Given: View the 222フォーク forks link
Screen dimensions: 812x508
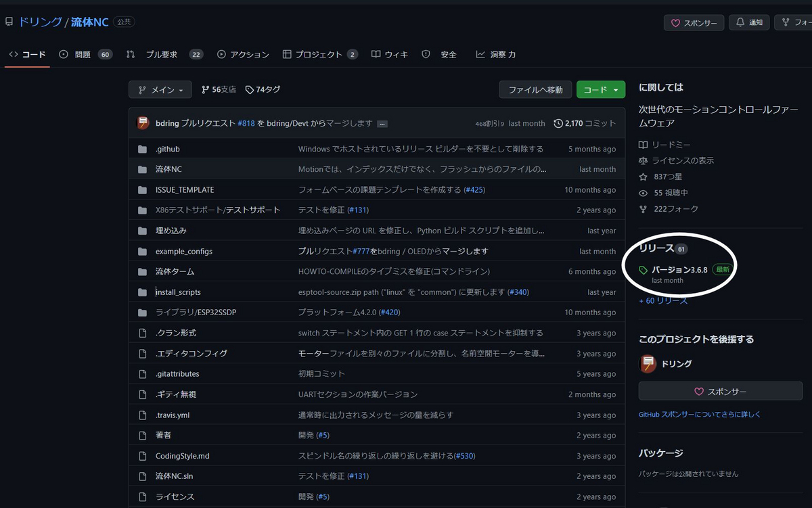Looking at the screenshot, I should click(x=669, y=209).
